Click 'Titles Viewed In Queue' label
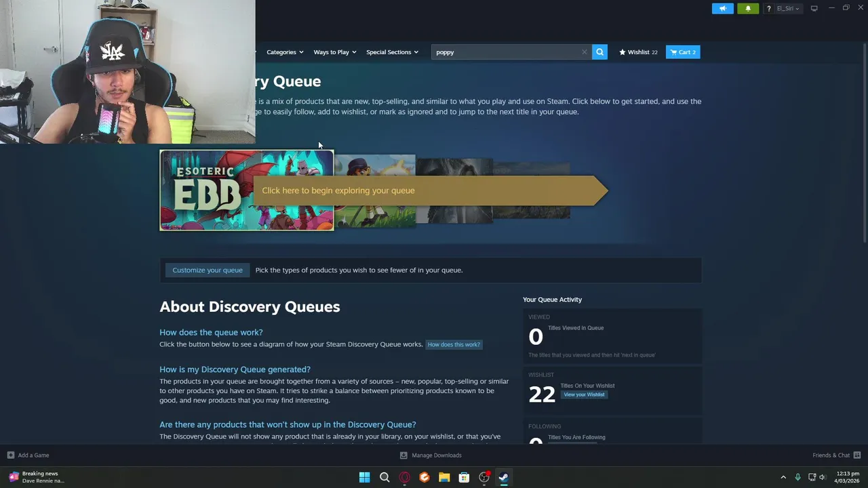Screen dimensions: 868x488 click(576, 328)
